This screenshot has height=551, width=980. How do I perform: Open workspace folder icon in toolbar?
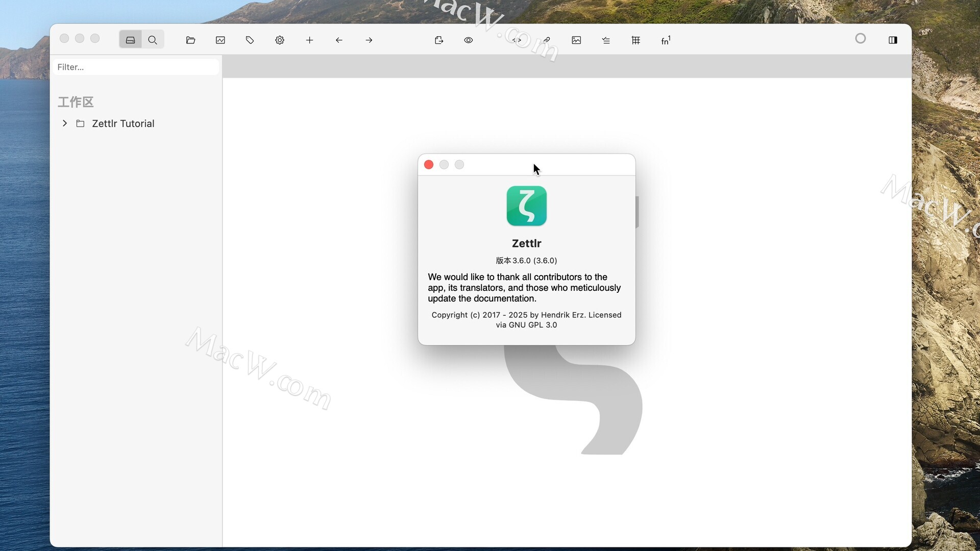click(x=190, y=40)
